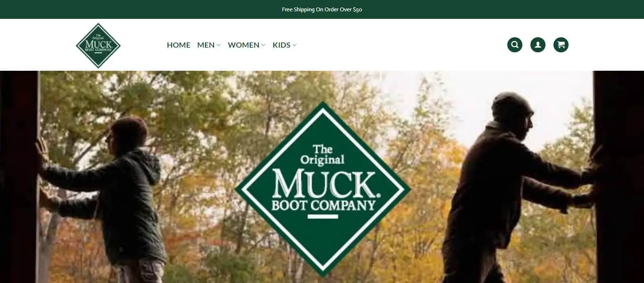The image size is (644, 283).
Task: Go to the HOME menu item
Action: pyautogui.click(x=179, y=45)
